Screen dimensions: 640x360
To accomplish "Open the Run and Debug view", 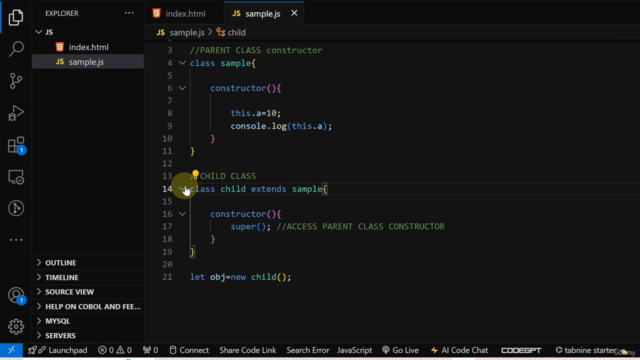I will pos(16,113).
